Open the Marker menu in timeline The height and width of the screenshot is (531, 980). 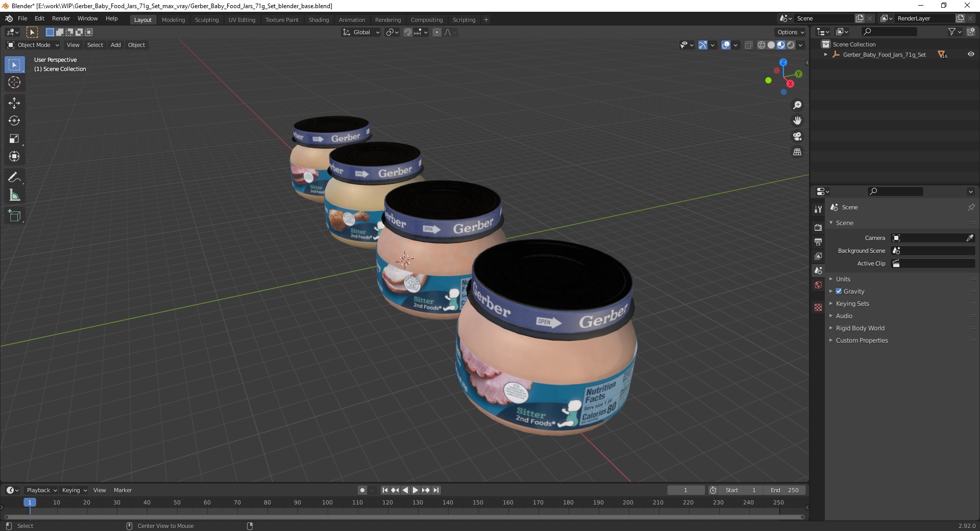[122, 490]
